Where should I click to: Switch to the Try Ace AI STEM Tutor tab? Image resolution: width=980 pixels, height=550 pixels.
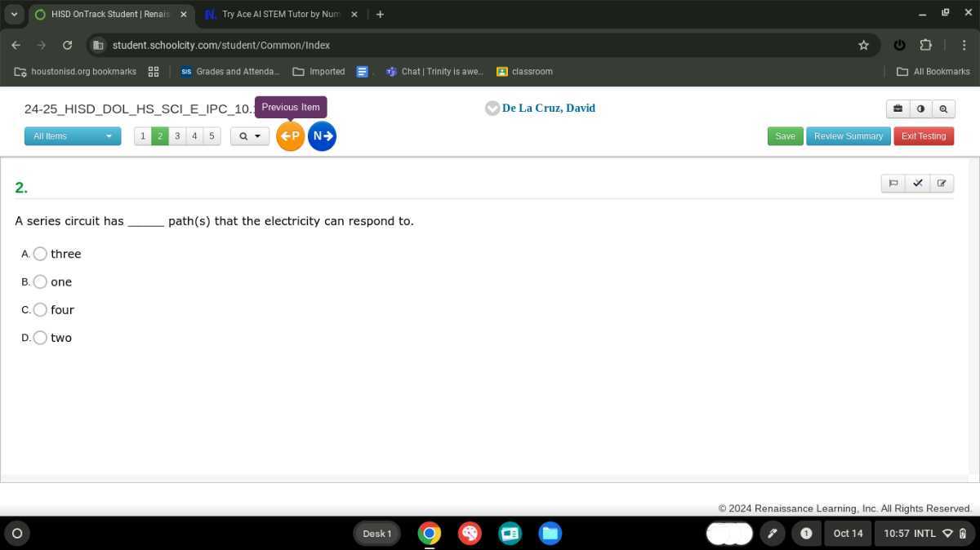click(x=280, y=14)
